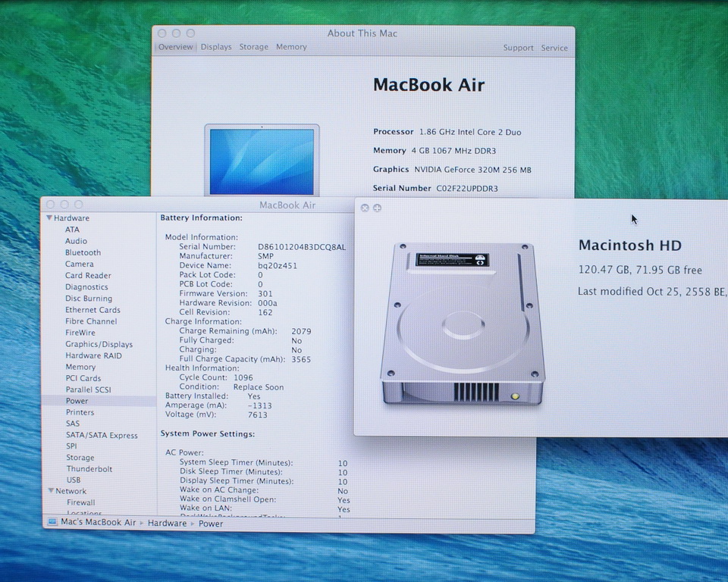Switch to the Overview tab
This screenshot has width=728, height=582.
coord(175,47)
